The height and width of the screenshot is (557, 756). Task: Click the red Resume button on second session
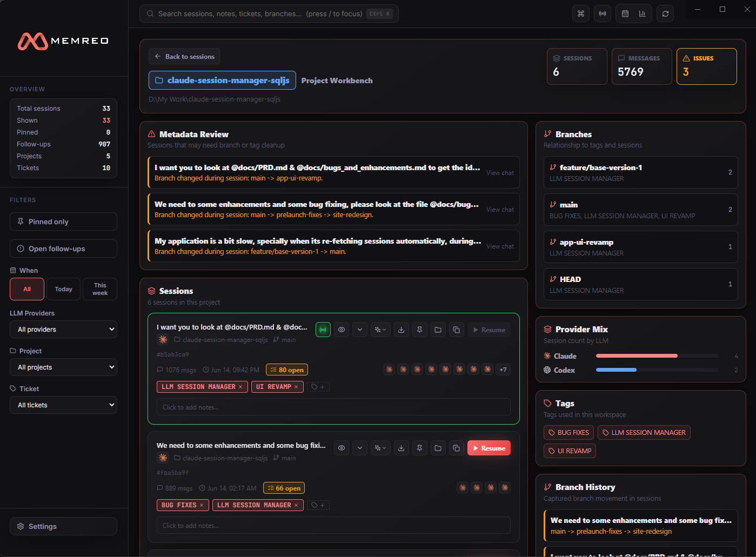click(x=489, y=448)
